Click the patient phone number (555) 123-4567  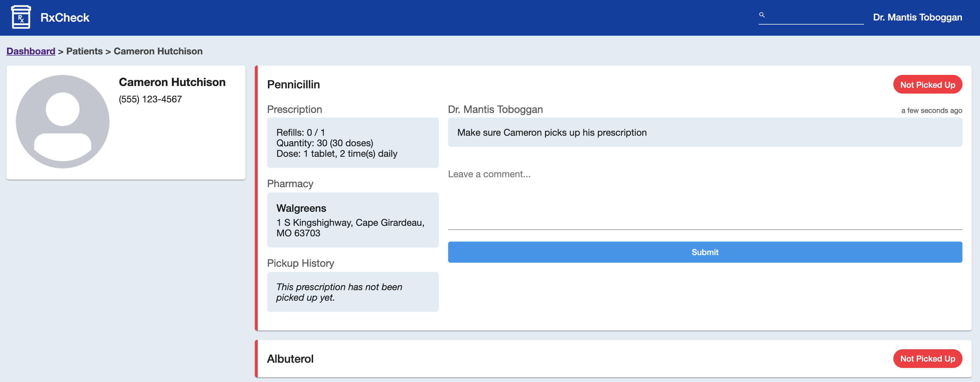point(150,99)
